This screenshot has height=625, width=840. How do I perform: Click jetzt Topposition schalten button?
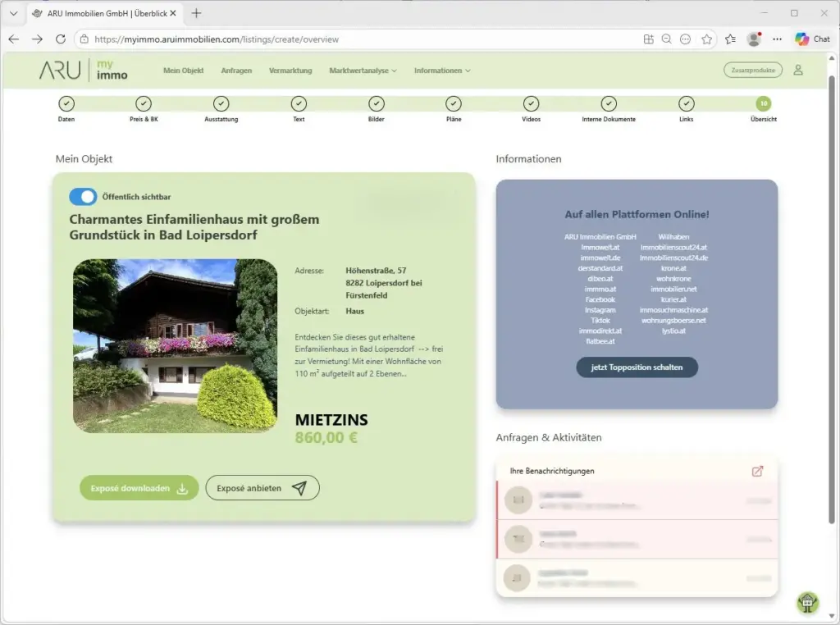click(637, 367)
